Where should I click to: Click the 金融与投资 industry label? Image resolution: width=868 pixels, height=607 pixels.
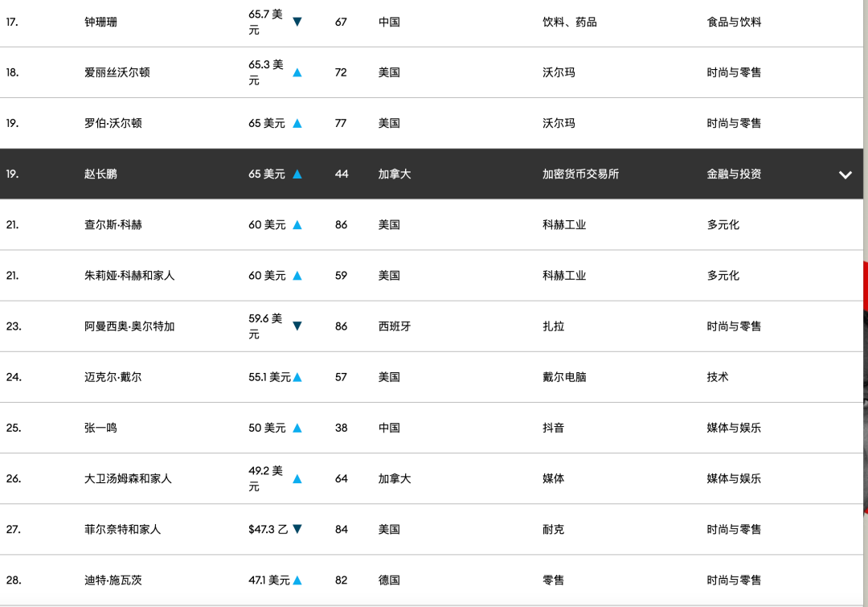(x=734, y=174)
